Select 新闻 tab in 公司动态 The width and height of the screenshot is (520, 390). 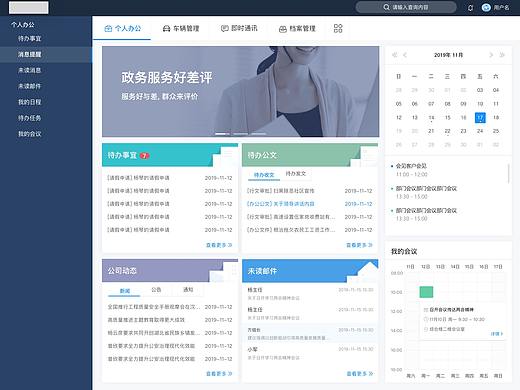pos(125,291)
